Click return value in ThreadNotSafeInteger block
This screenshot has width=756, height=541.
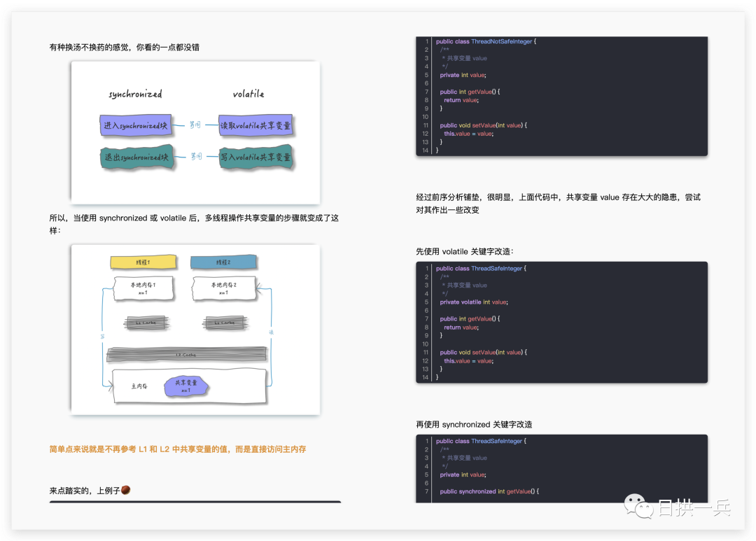tap(461, 100)
